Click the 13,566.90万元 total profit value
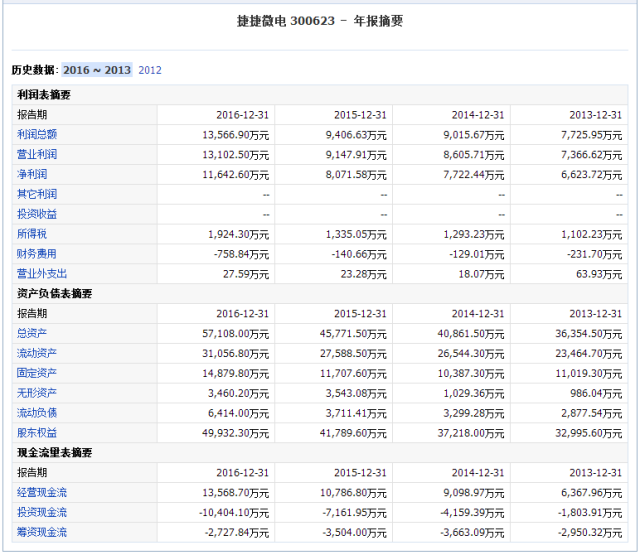 click(x=236, y=135)
